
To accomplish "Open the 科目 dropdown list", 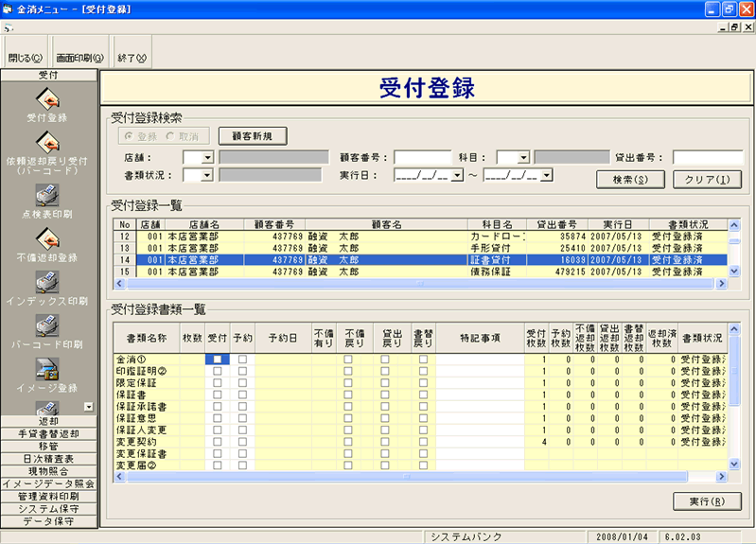I will click(522, 157).
